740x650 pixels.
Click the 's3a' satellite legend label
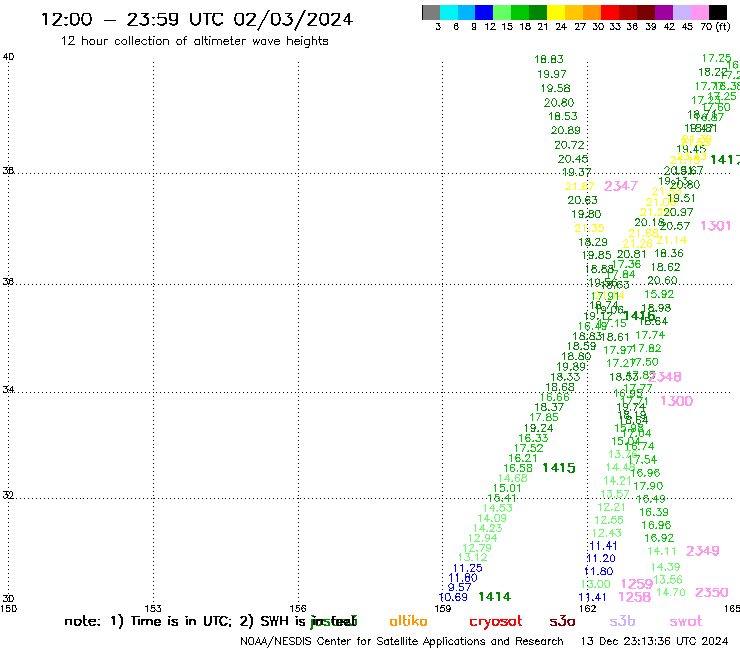pyautogui.click(x=562, y=621)
